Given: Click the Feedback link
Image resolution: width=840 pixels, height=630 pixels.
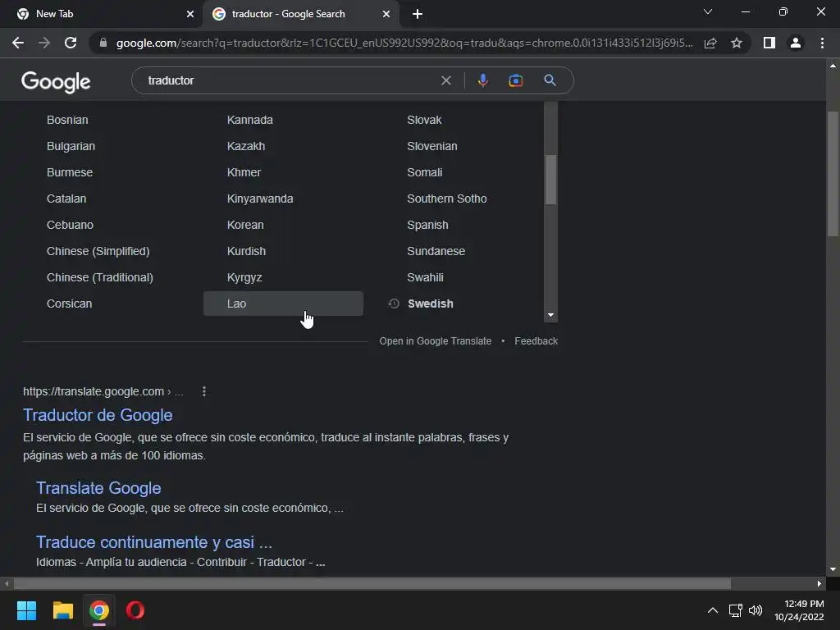Looking at the screenshot, I should pyautogui.click(x=536, y=341).
